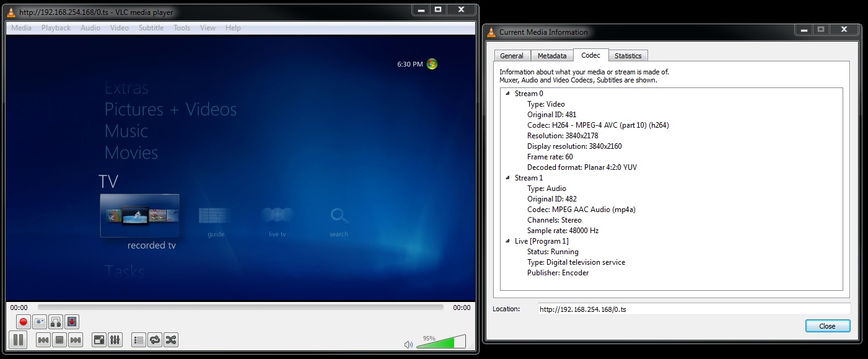Collapse the Stream 0 tree node
The width and height of the screenshot is (868, 359).
tap(507, 94)
